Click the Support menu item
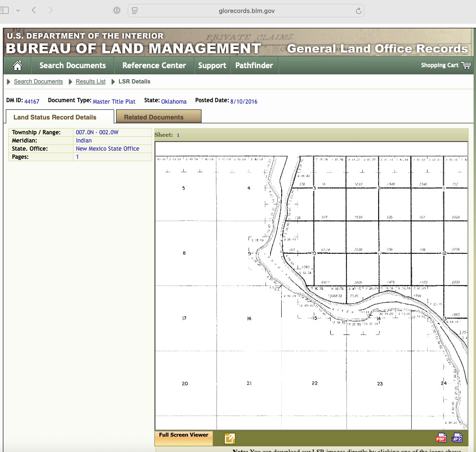 click(212, 66)
